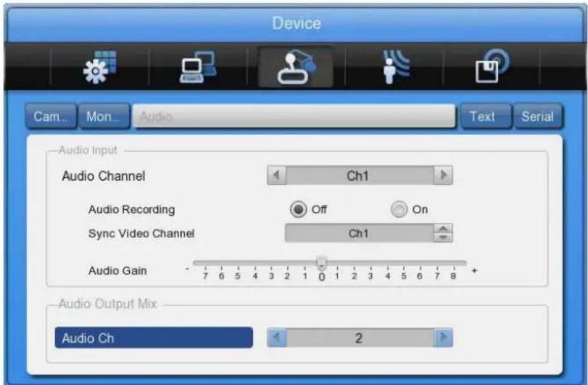Click the Audio Gain plus sign
This screenshot has width=588, height=385.
474,270
